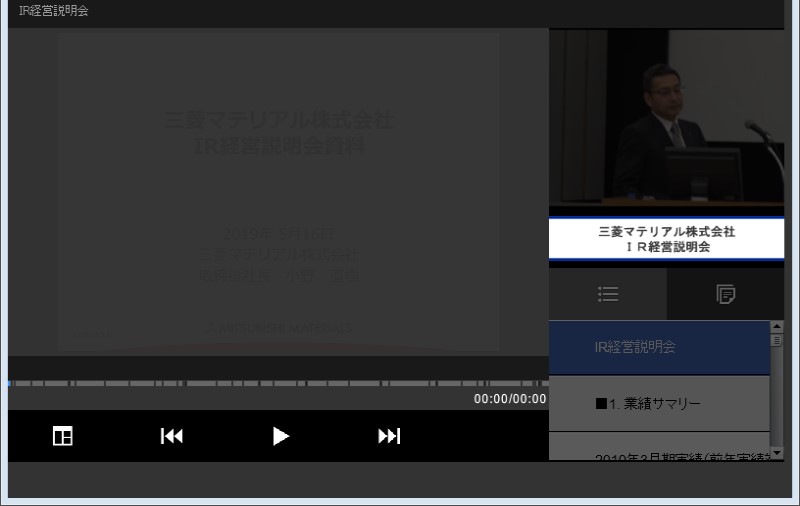Start playback with the play button

[280, 436]
